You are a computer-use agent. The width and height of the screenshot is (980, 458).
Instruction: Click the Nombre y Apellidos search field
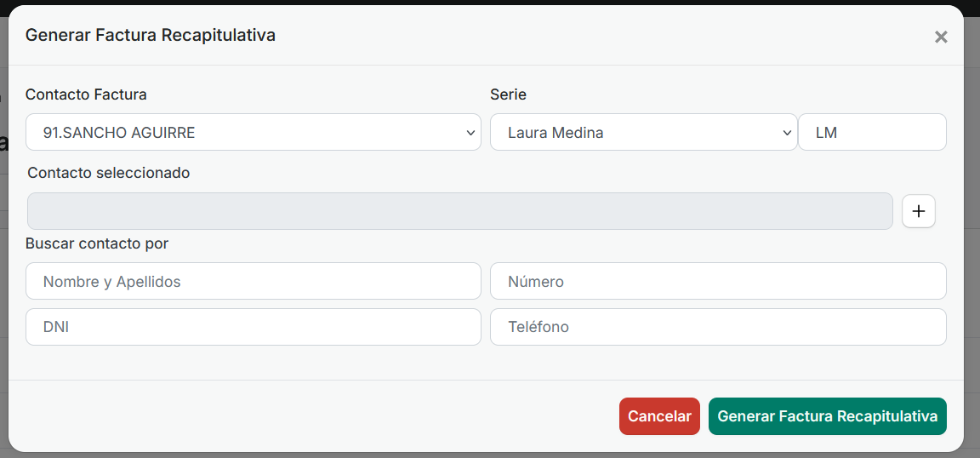[x=253, y=281]
